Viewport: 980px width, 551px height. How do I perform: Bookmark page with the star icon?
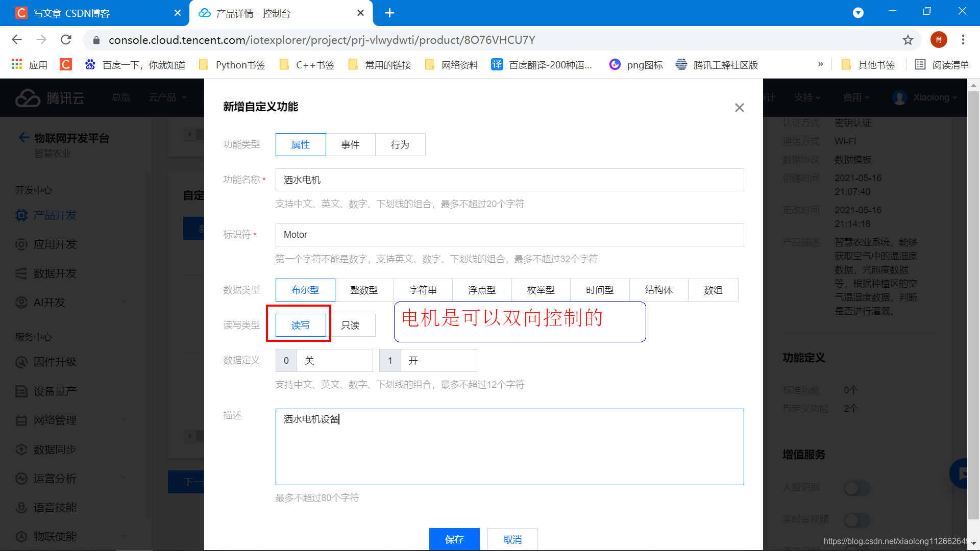pos(908,40)
